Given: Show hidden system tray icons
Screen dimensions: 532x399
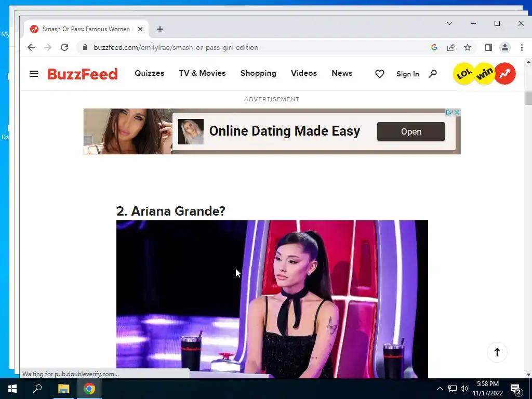Looking at the screenshot, I should pyautogui.click(x=440, y=389).
